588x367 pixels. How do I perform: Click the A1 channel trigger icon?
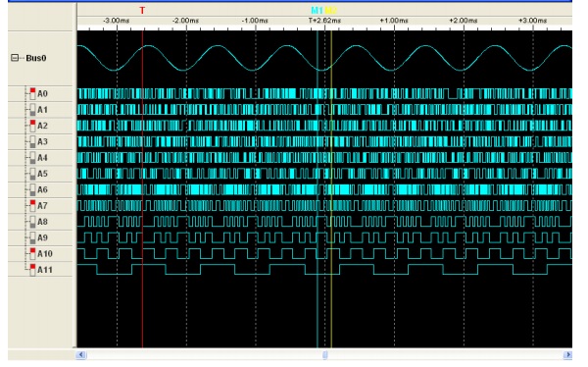point(32,110)
